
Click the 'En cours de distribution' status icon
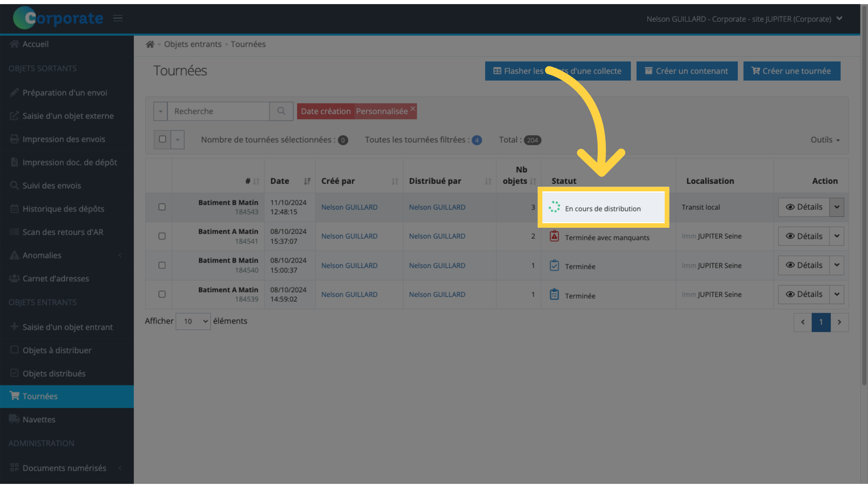coord(554,207)
